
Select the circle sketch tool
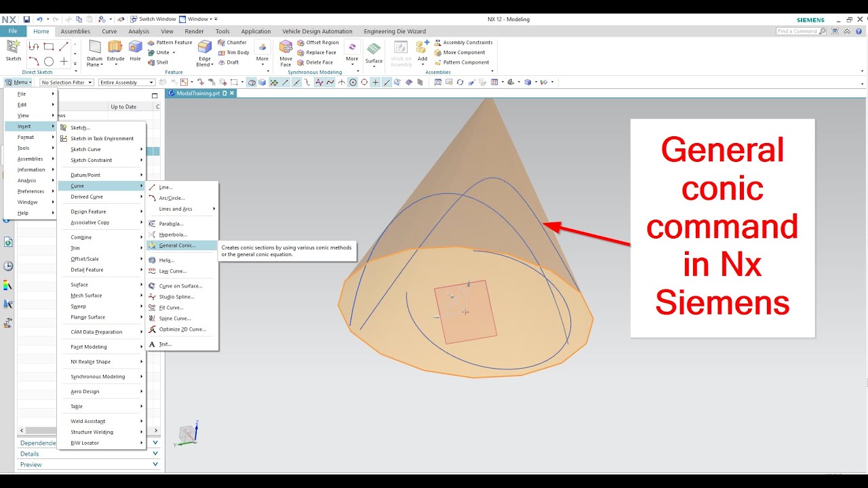tap(49, 62)
